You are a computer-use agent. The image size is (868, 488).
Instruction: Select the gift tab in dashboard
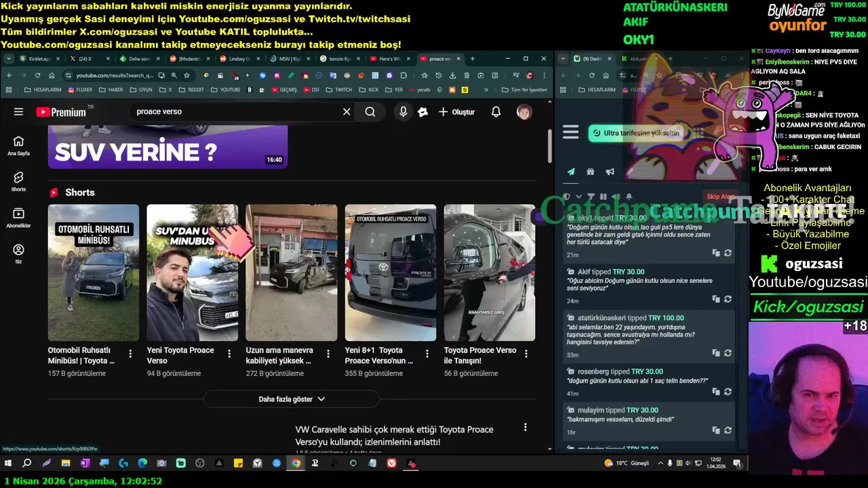[591, 172]
